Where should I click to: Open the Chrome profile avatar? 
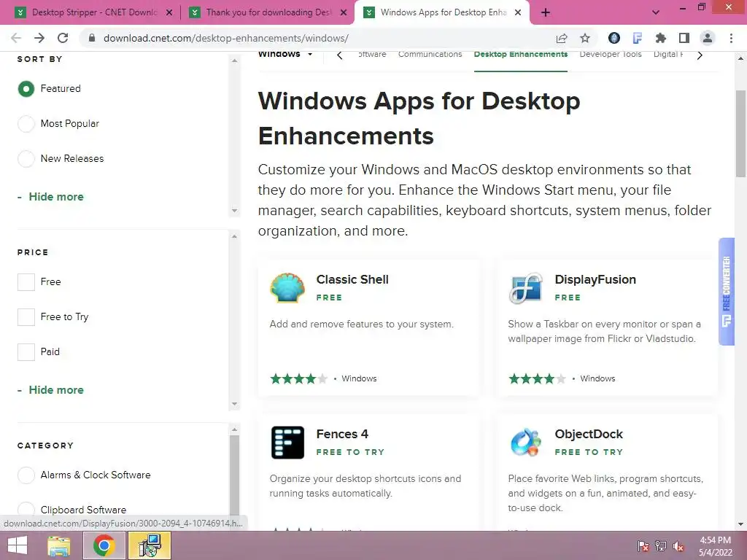[708, 38]
